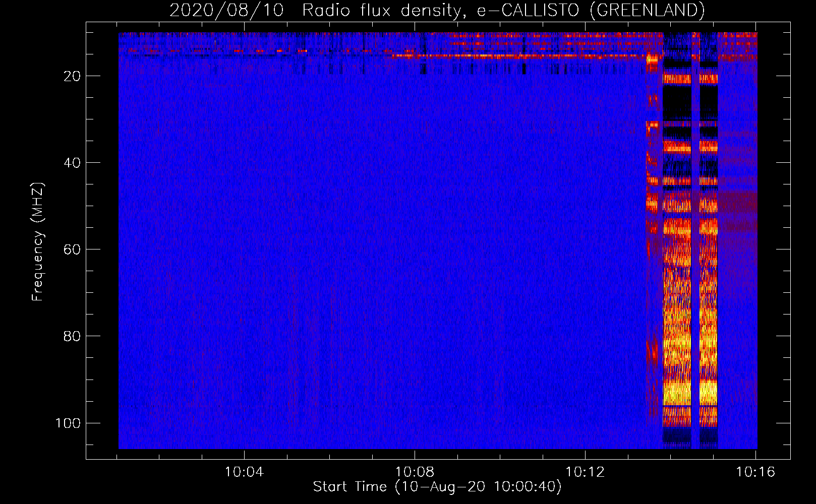816x504 pixels.
Task: Click the '20' frequency tick label
Action: click(72, 76)
